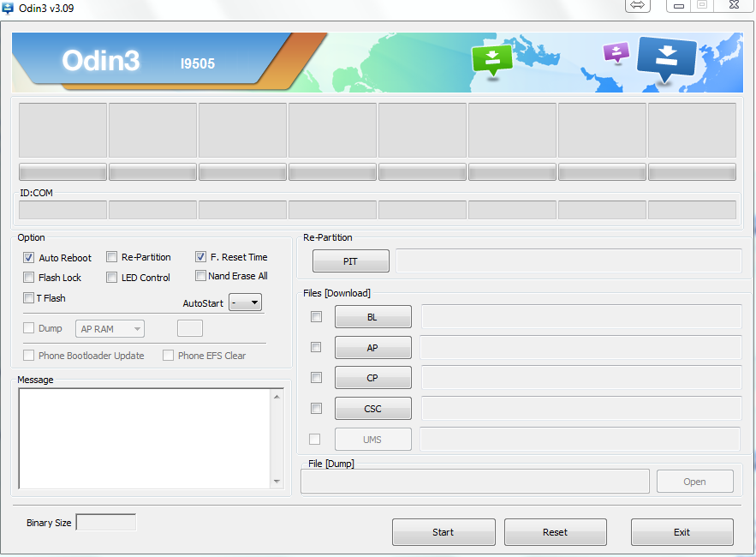756x557 pixels.
Task: Click the large blue download bubble icon
Action: [666, 60]
